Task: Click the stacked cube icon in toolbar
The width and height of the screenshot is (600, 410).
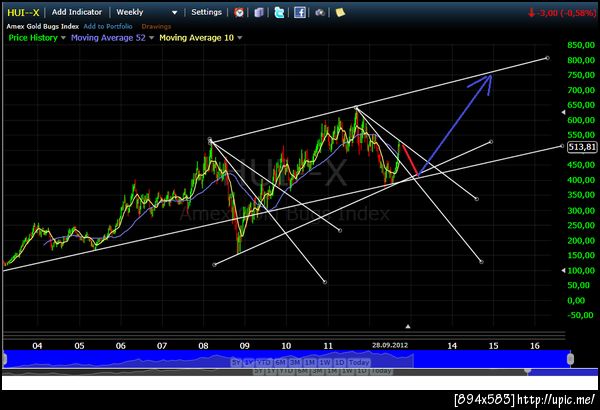Action: [259, 13]
